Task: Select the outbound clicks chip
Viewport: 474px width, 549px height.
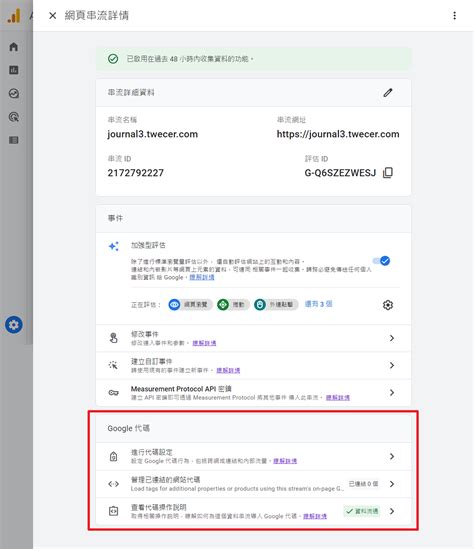Action: [276, 305]
